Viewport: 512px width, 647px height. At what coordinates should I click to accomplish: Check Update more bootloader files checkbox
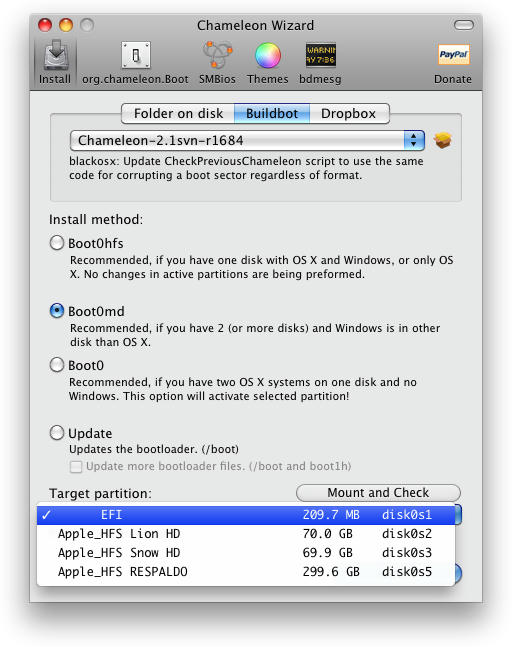tap(76, 467)
